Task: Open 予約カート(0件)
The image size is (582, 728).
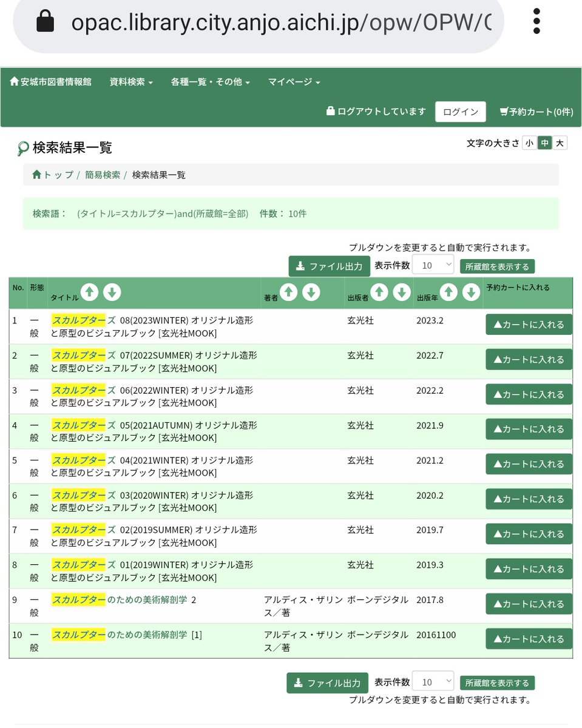Action: pos(536,112)
